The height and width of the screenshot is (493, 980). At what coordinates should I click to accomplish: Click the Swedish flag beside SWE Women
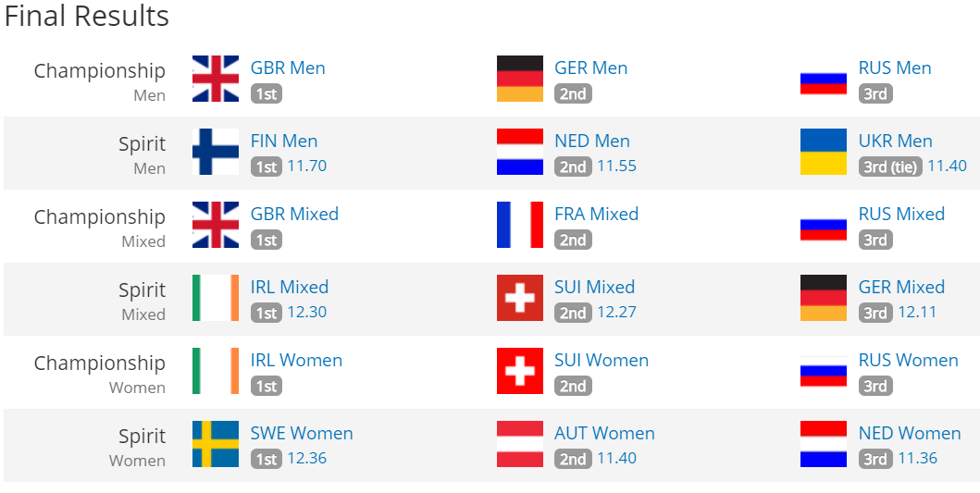(216, 444)
